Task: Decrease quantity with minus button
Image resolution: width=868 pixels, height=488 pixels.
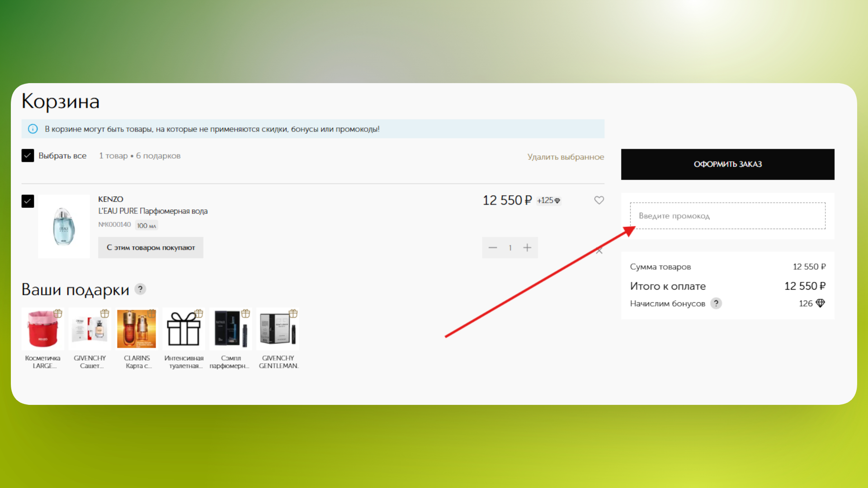Action: 493,248
